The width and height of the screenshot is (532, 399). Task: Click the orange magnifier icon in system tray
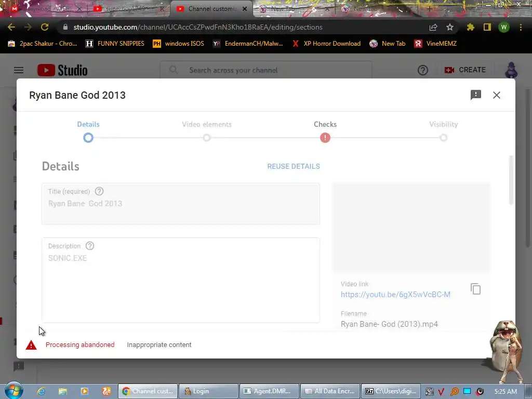coord(454,392)
